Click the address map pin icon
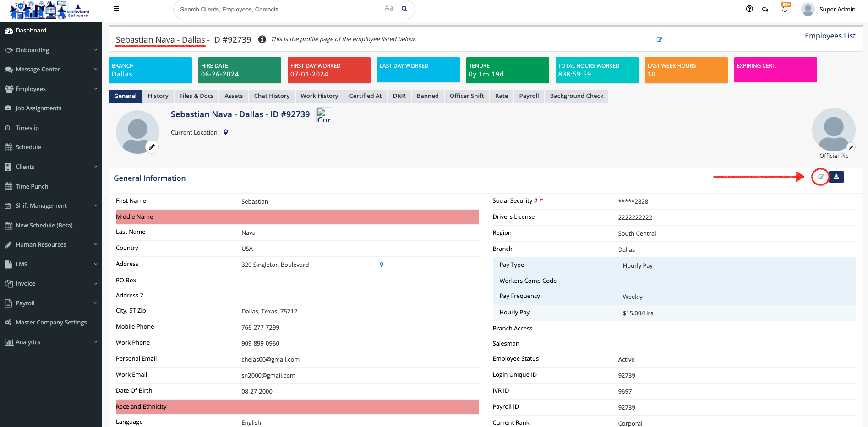 point(382,265)
